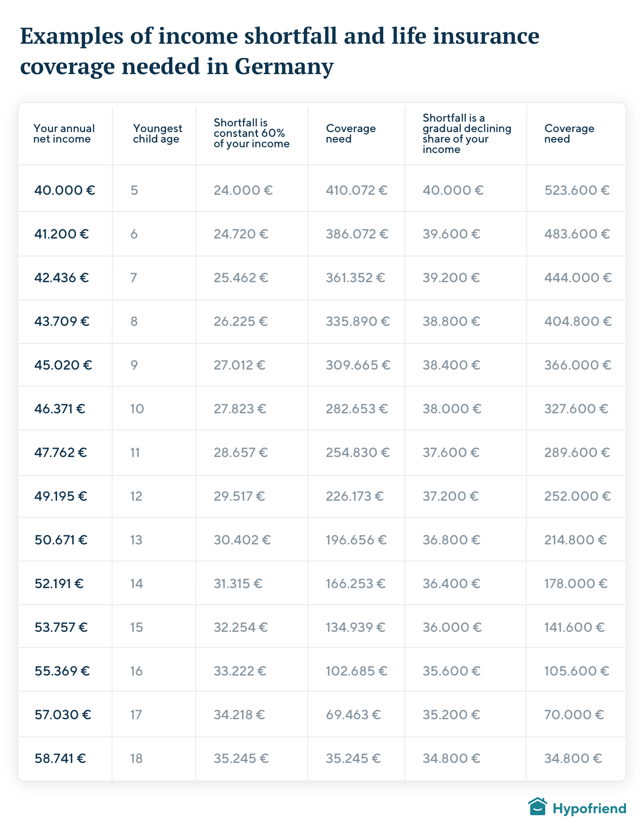Select the 30.402 € shortfall value
644x838 pixels.
[242, 540]
